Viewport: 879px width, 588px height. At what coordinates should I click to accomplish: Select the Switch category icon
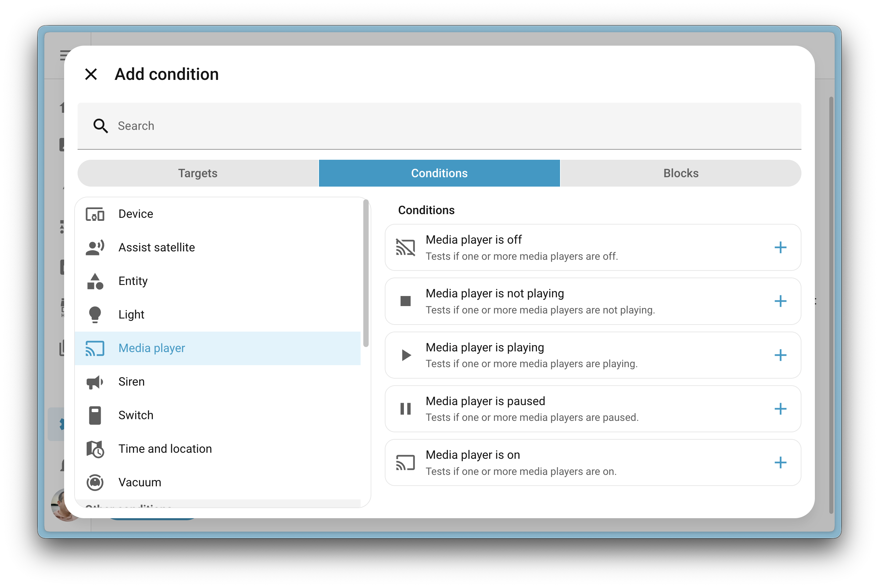[x=95, y=415]
